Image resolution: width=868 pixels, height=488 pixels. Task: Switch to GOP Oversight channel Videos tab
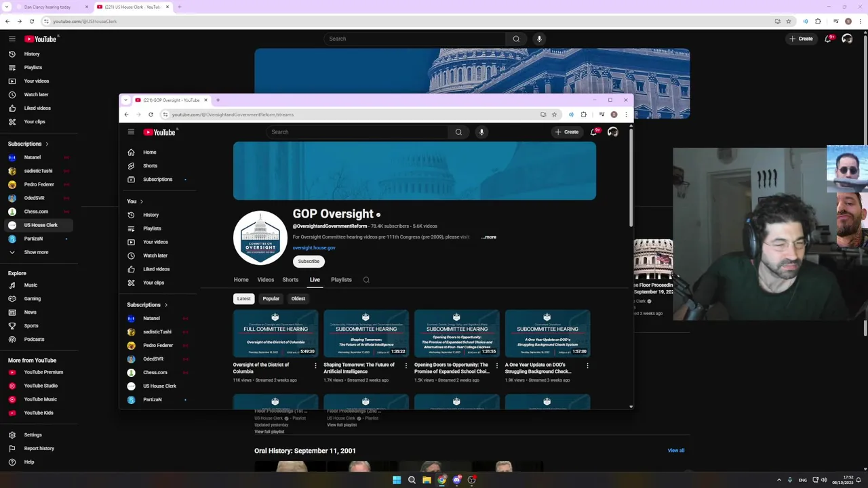point(265,280)
